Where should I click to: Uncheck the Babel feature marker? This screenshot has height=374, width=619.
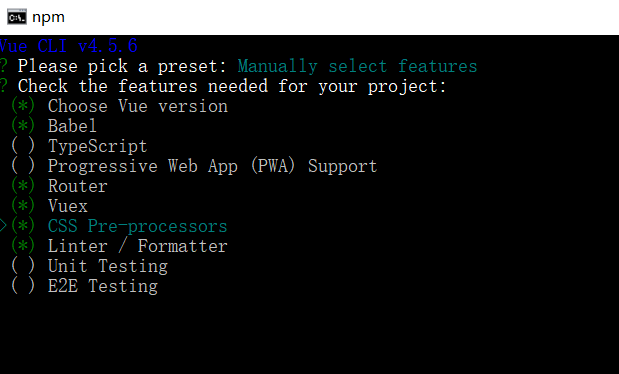point(23,126)
